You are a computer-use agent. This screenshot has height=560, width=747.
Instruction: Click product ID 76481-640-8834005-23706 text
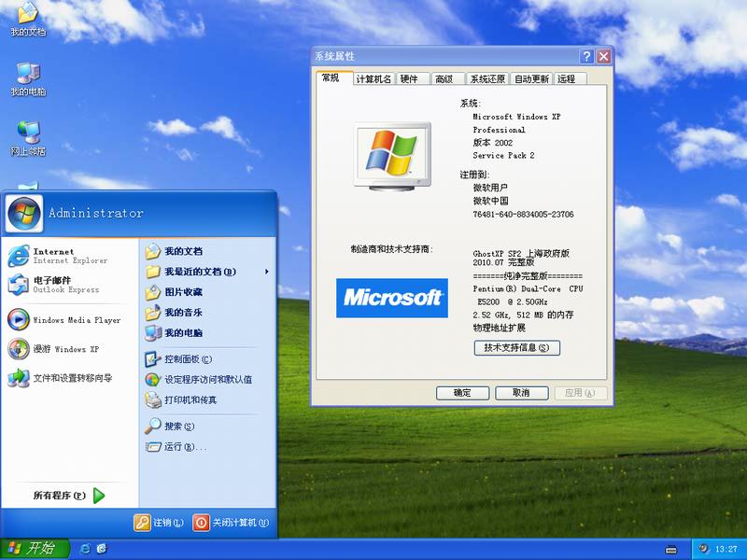tap(523, 215)
